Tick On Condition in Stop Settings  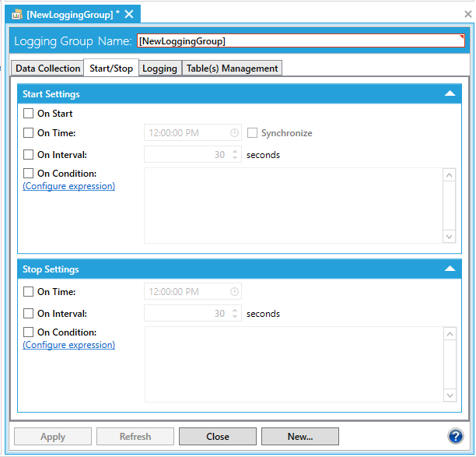(x=28, y=332)
